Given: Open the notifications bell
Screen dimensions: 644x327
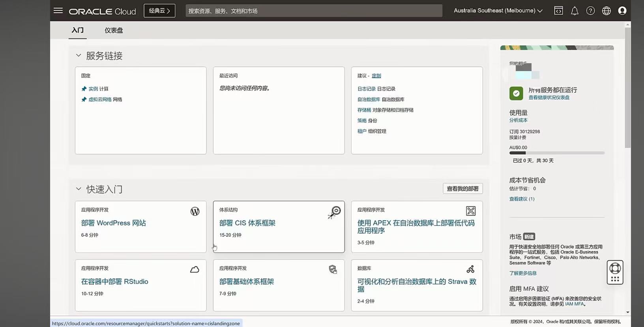Looking at the screenshot, I should coord(575,11).
